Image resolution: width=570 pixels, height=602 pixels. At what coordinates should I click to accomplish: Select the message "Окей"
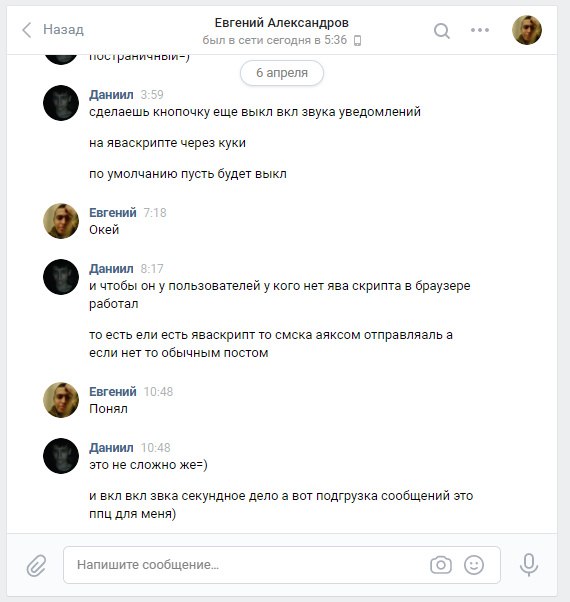[104, 230]
